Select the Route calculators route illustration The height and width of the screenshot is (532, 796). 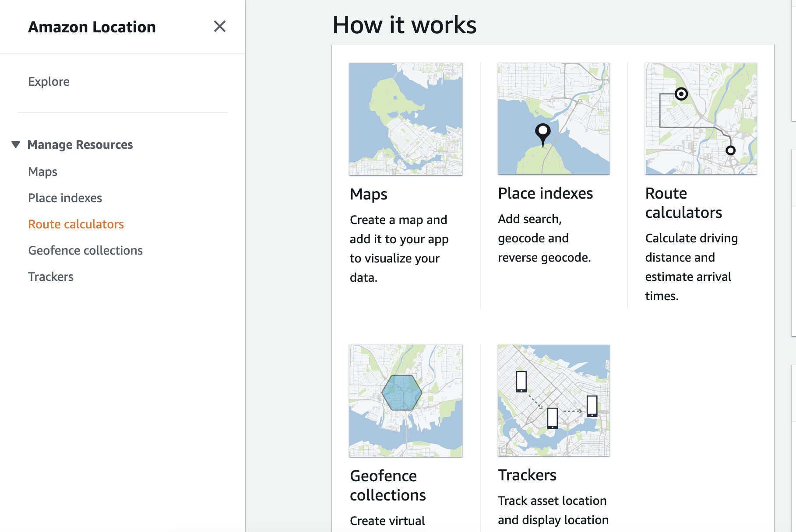click(701, 119)
